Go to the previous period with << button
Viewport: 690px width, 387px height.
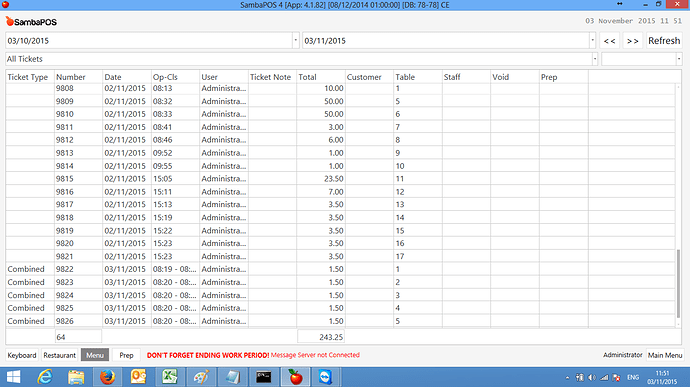tap(609, 41)
